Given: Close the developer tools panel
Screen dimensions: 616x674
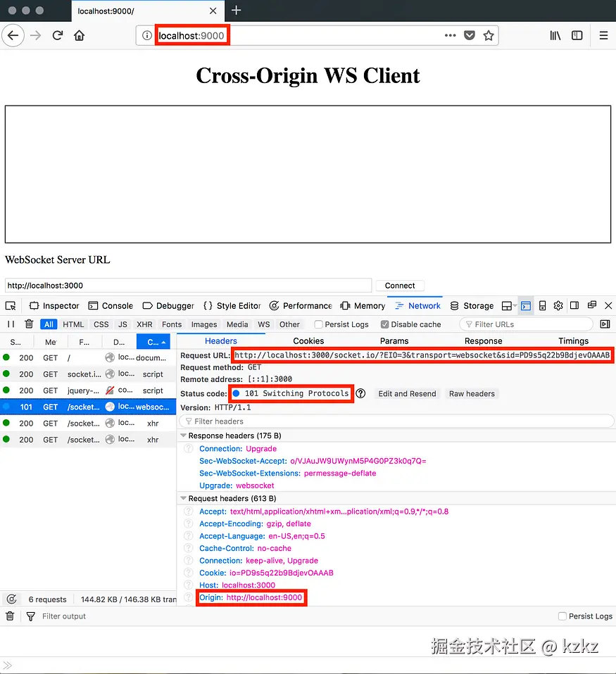Looking at the screenshot, I should coord(608,305).
